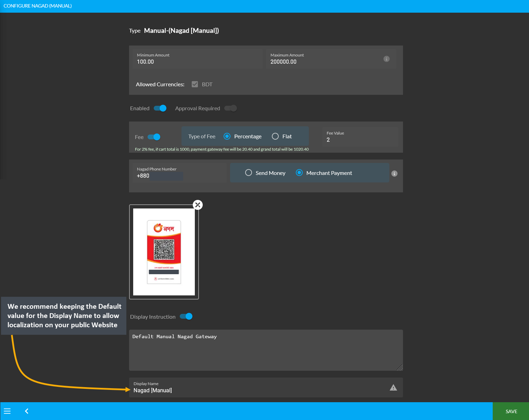
Task: Click the Maximum Amount input field
Action: click(331, 59)
